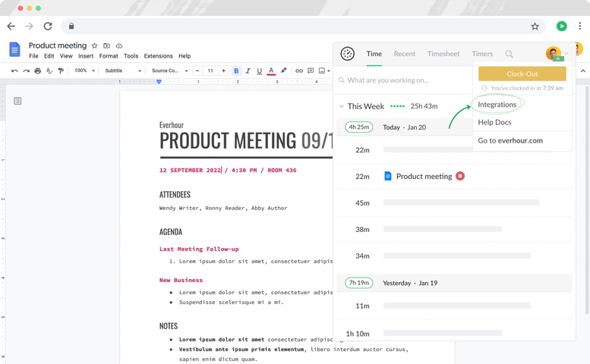Open the browser three-dot menu

579,26
